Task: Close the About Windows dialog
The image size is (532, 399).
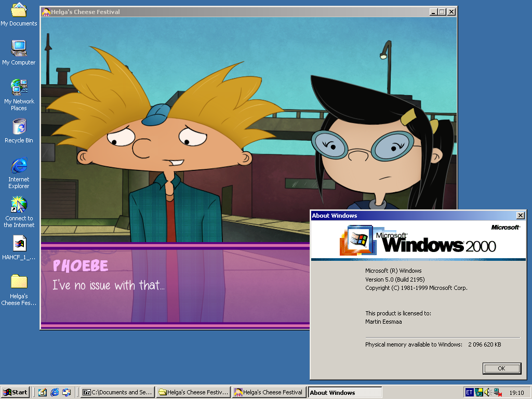Action: pyautogui.click(x=520, y=216)
